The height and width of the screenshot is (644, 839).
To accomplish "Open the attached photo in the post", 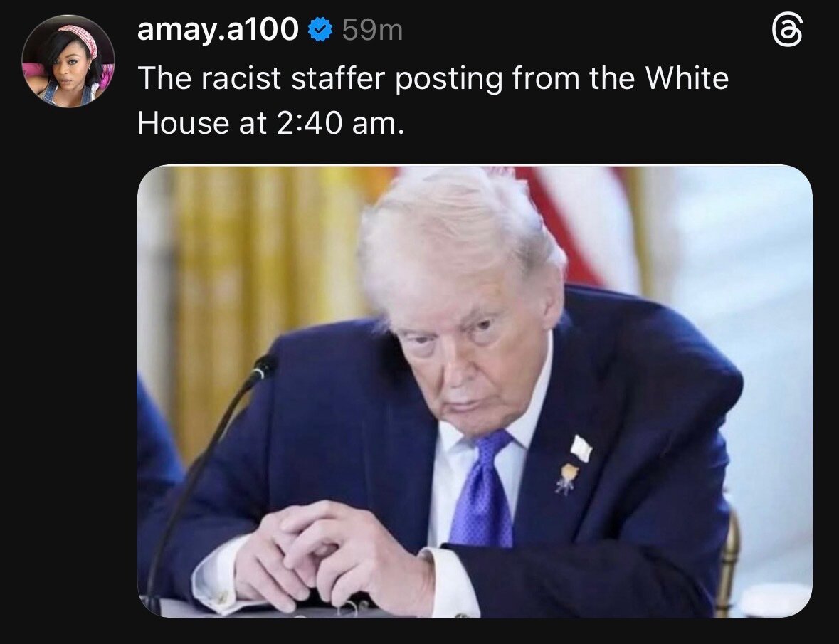I will point(475,391).
